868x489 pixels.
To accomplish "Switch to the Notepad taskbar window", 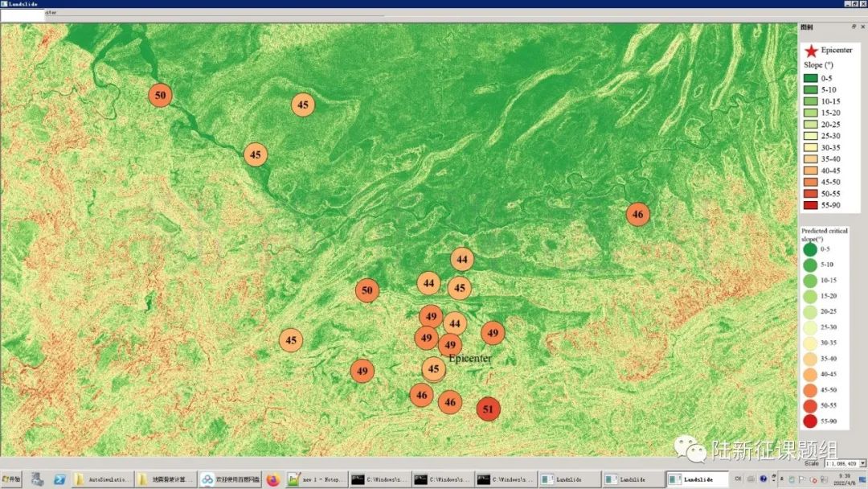I will tap(313, 479).
